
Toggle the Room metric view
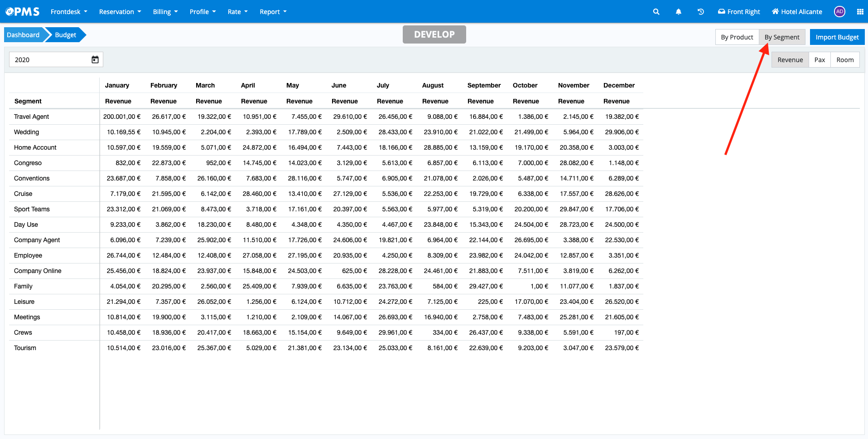[845, 60]
